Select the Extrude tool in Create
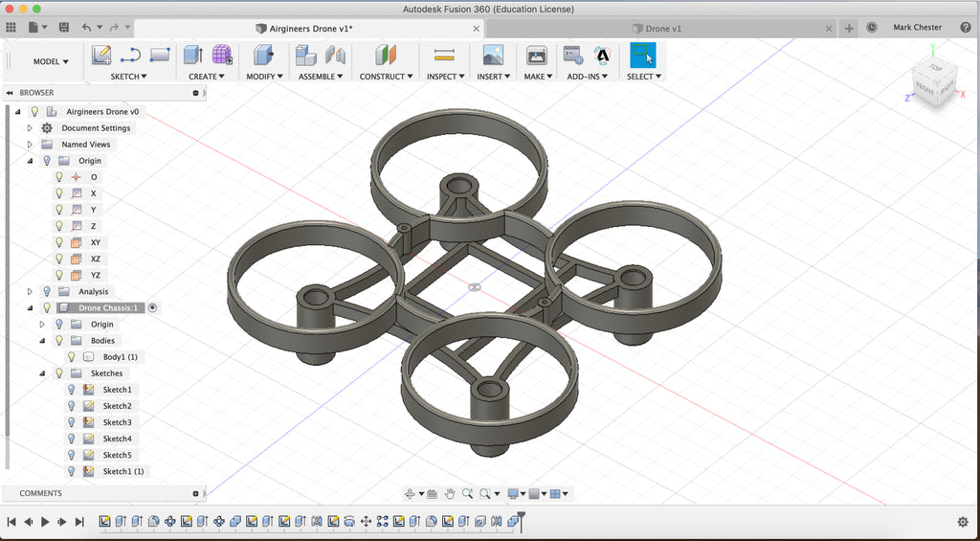Image resolution: width=980 pixels, height=541 pixels. [193, 56]
